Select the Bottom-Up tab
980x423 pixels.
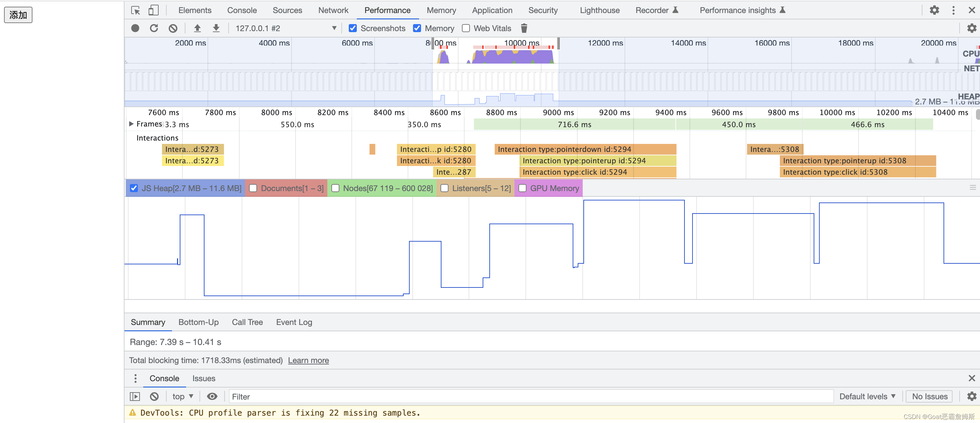pos(198,322)
